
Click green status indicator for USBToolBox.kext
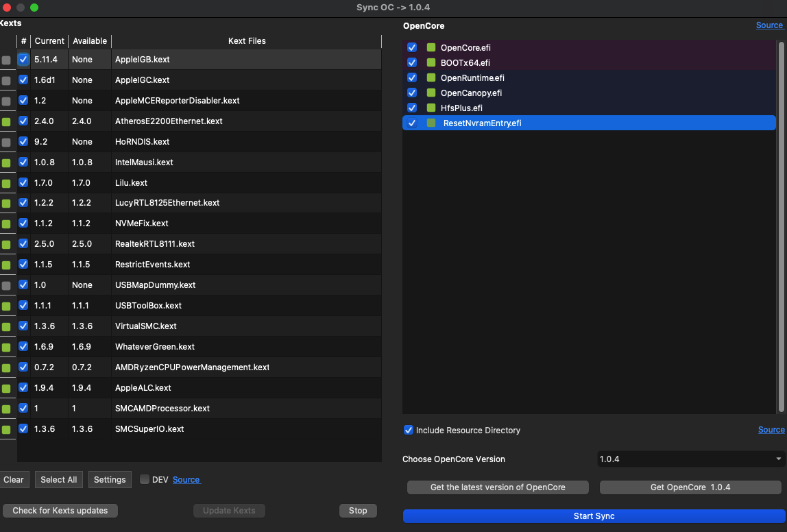[6, 306]
